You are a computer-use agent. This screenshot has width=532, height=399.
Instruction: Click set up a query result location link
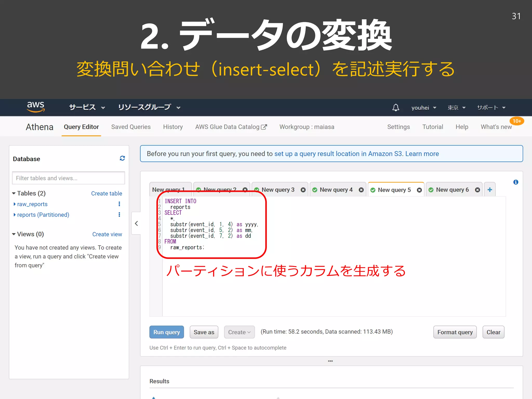pyautogui.click(x=338, y=154)
